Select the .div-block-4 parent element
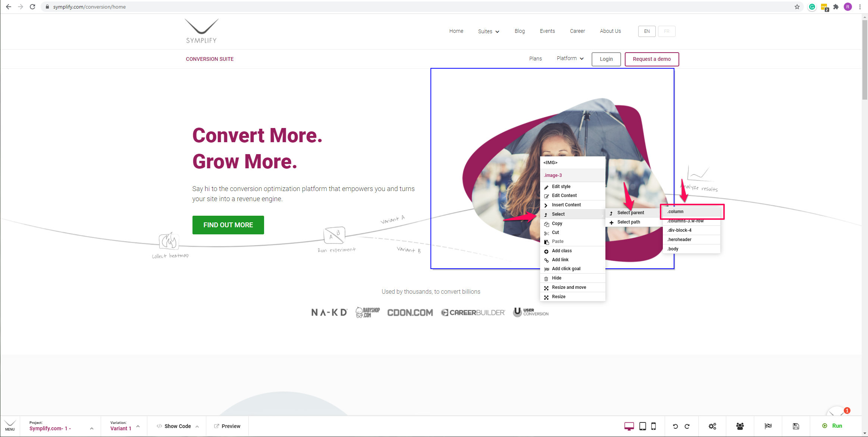This screenshot has width=868, height=437. [692, 230]
